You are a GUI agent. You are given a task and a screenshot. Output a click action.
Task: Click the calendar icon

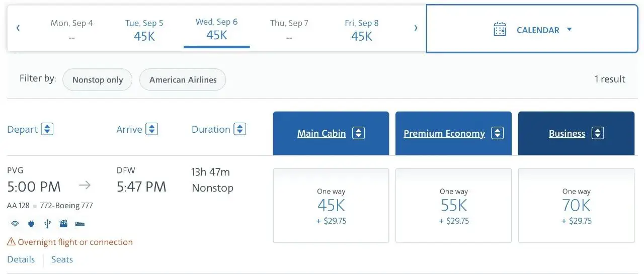pos(500,29)
